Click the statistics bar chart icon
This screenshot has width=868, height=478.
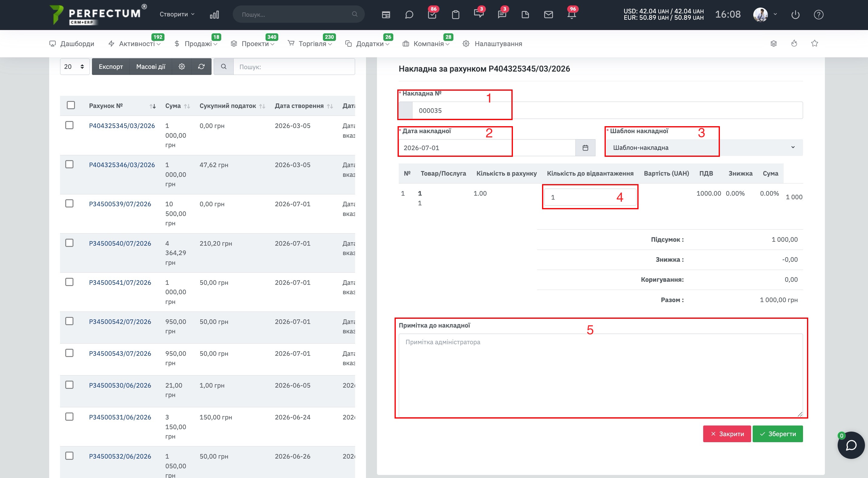click(x=214, y=15)
